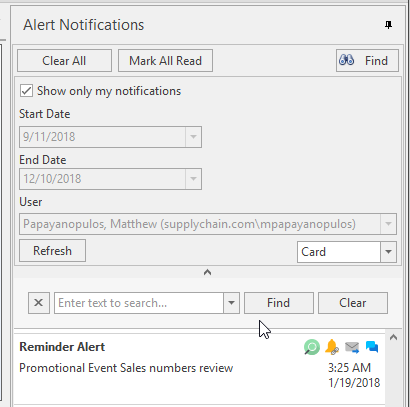Open the search text history dropdown
The image size is (410, 407).
pyautogui.click(x=231, y=303)
